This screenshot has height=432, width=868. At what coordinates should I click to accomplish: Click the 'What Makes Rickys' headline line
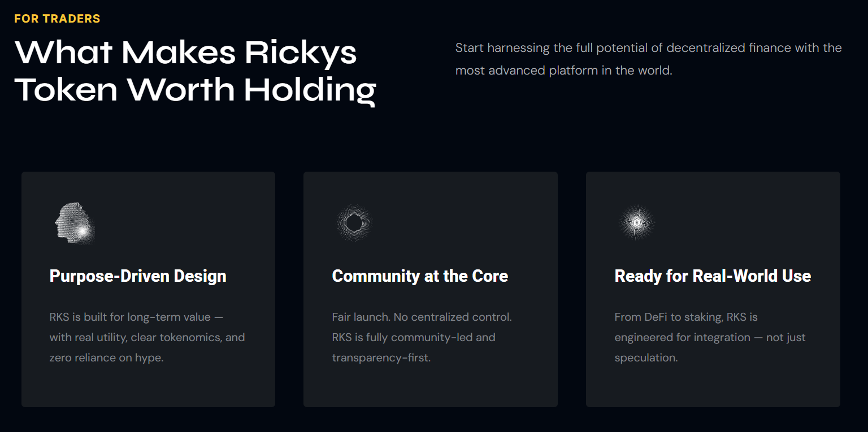186,53
